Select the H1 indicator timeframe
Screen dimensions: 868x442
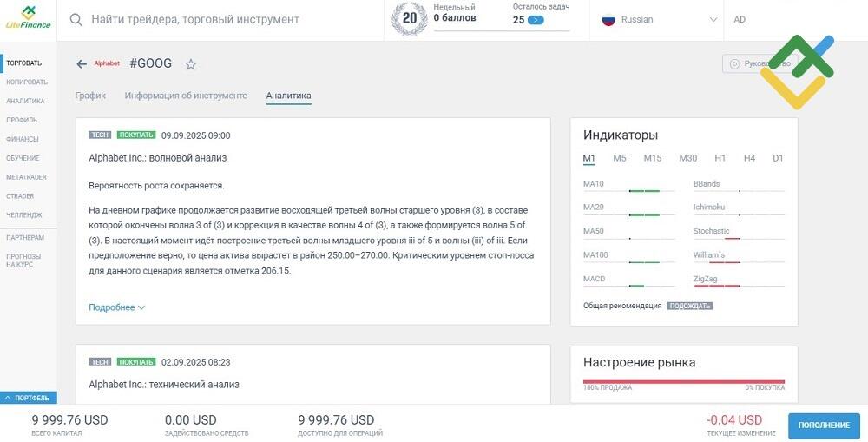coord(720,158)
